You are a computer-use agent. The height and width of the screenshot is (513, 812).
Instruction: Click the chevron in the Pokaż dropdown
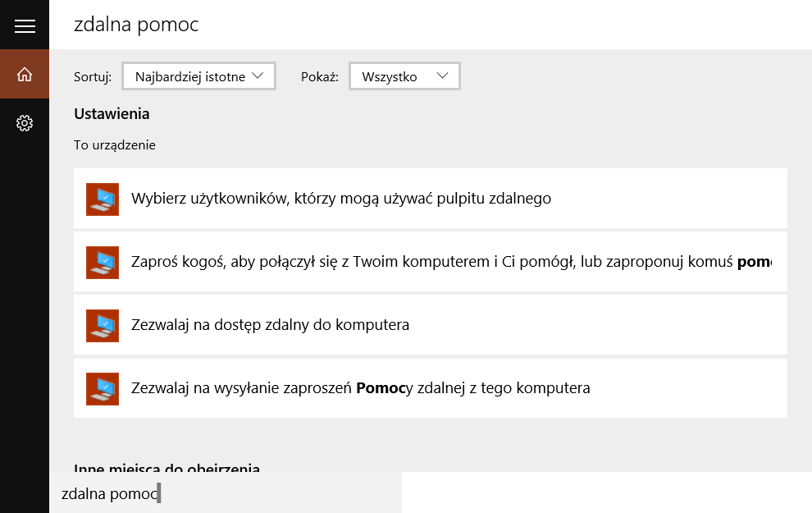coord(443,76)
